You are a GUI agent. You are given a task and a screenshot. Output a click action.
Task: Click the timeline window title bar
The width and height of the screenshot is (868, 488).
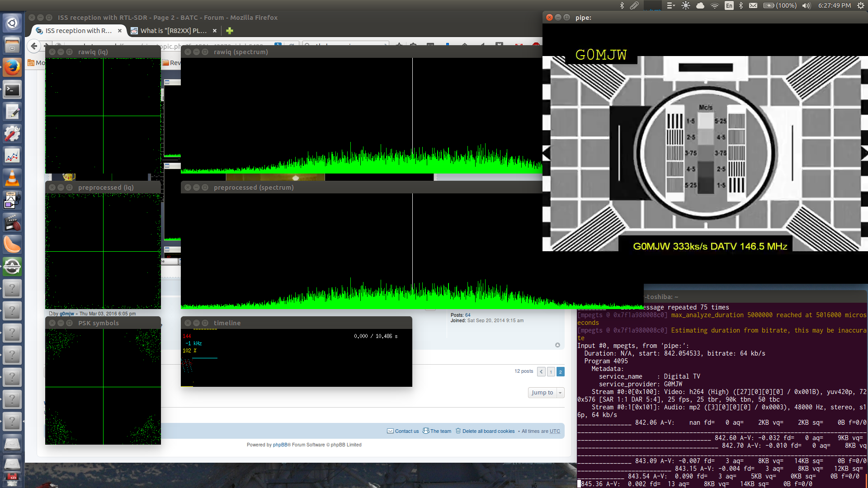tap(297, 323)
